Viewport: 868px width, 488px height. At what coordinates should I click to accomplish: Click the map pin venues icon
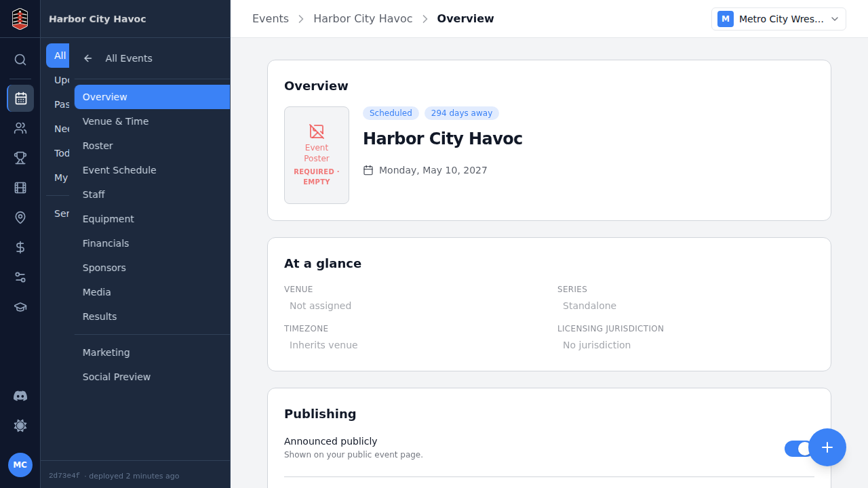coord(20,218)
